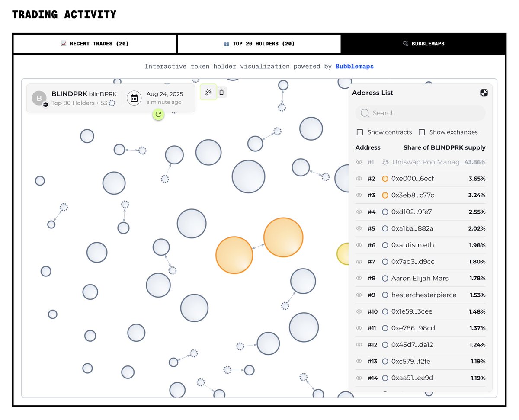Click the trash delete icon

tap(221, 92)
